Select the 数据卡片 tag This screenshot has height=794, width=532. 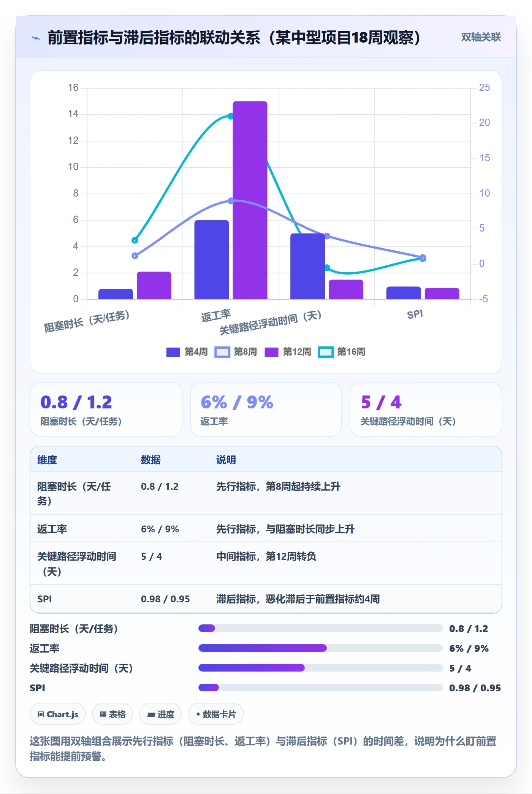pyautogui.click(x=216, y=714)
